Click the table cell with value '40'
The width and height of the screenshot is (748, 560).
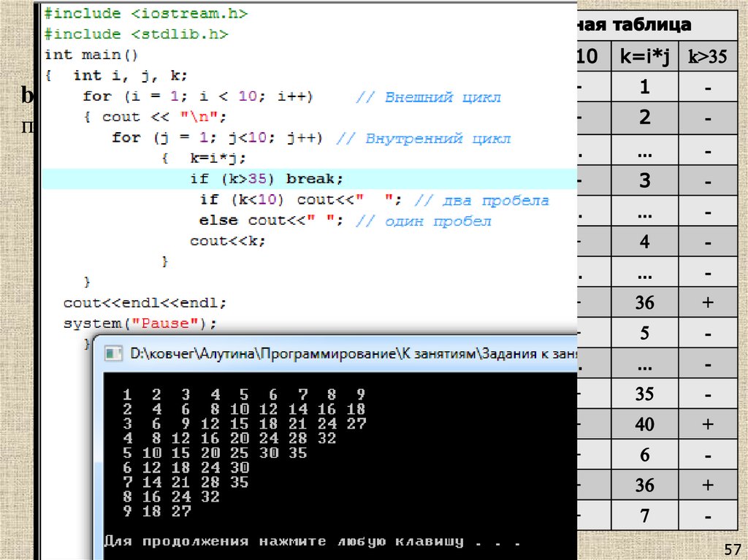point(645,424)
